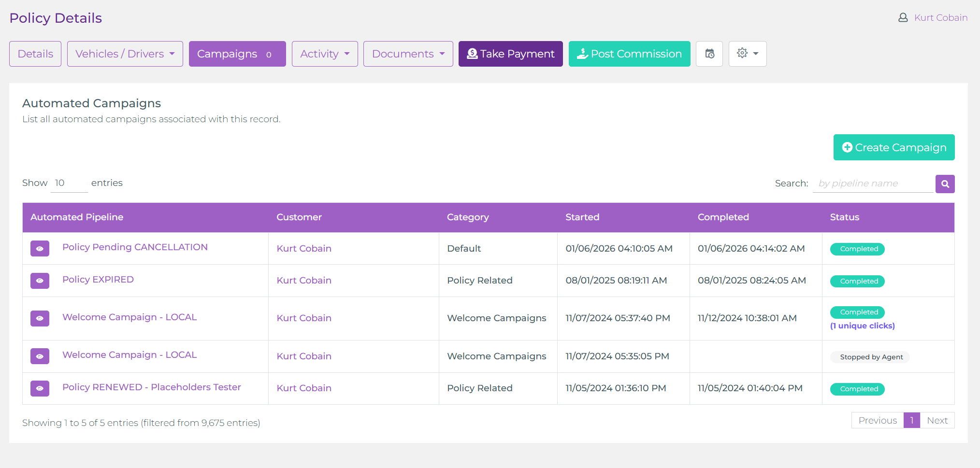The width and height of the screenshot is (980, 468).
Task: Click eye icon for Policy EXPIRED row
Action: [x=40, y=281]
